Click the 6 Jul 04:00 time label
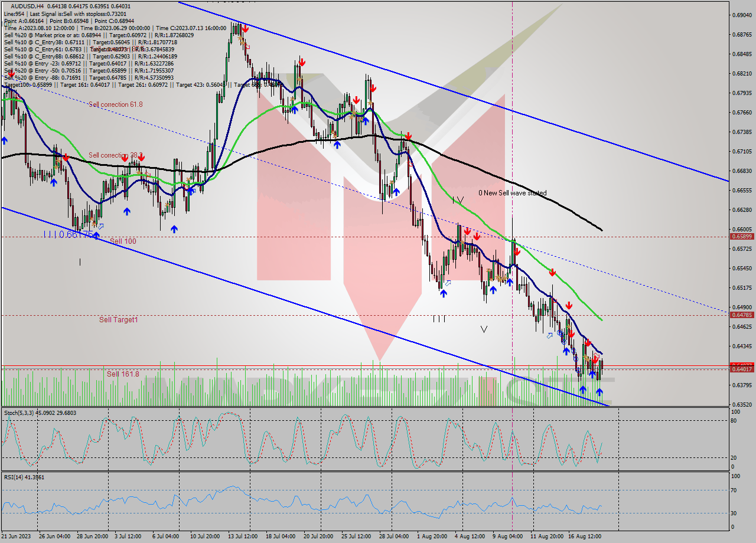The image size is (756, 543). click(165, 537)
